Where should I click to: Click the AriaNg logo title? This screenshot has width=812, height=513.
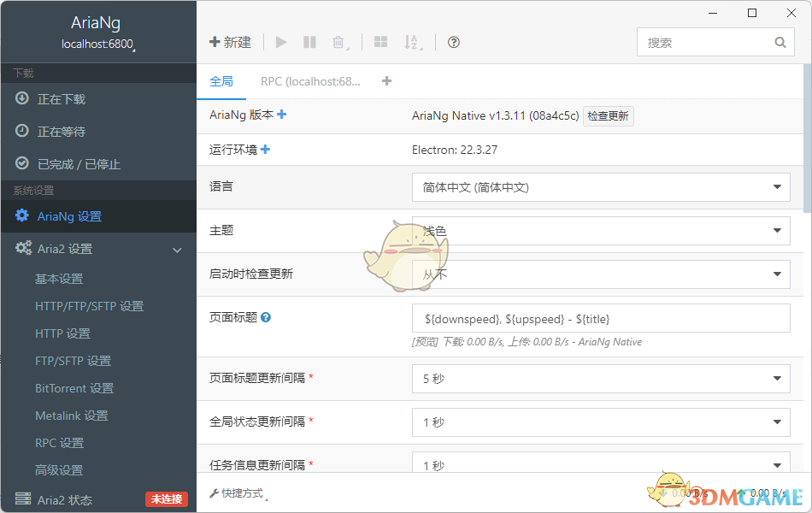coord(96,22)
